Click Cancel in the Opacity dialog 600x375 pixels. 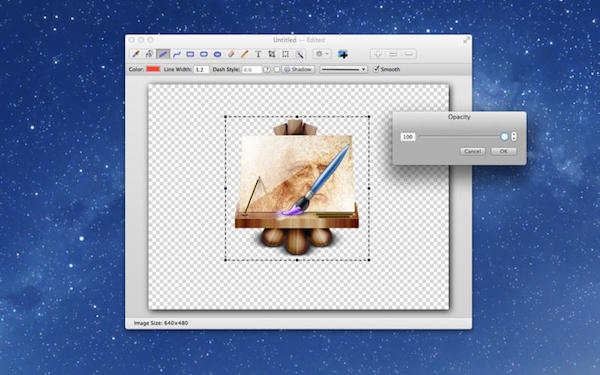473,152
